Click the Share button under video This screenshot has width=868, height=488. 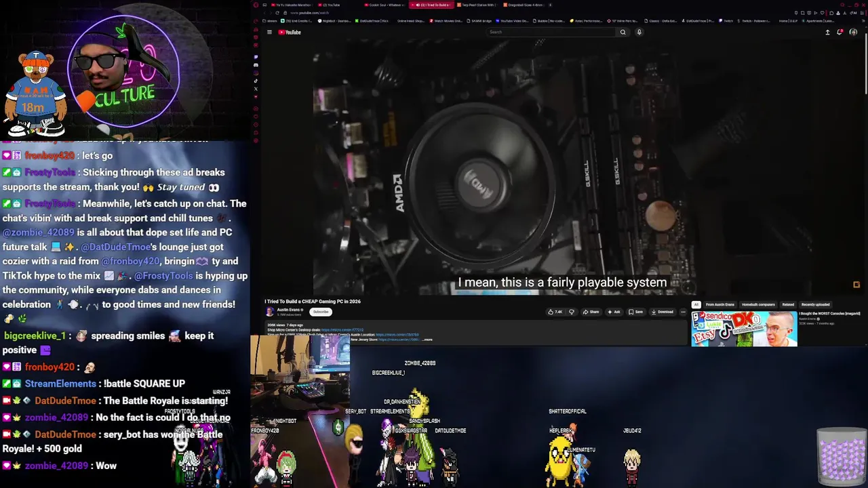(591, 312)
